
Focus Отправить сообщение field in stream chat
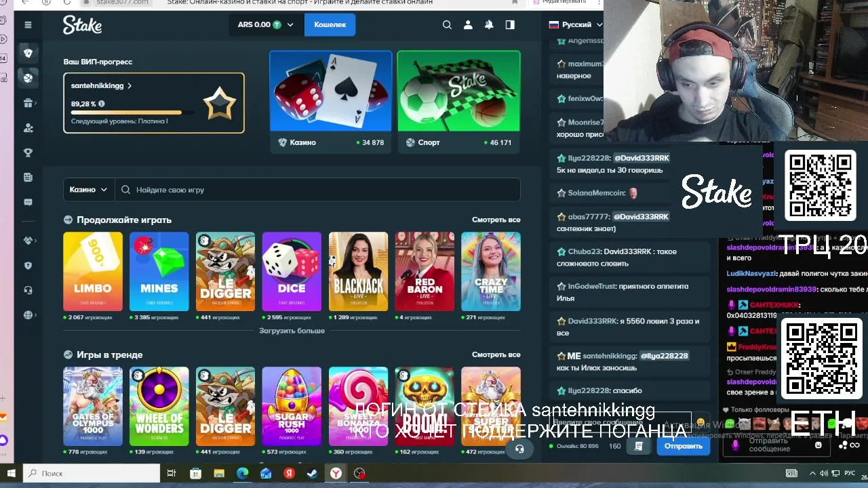tap(776, 445)
